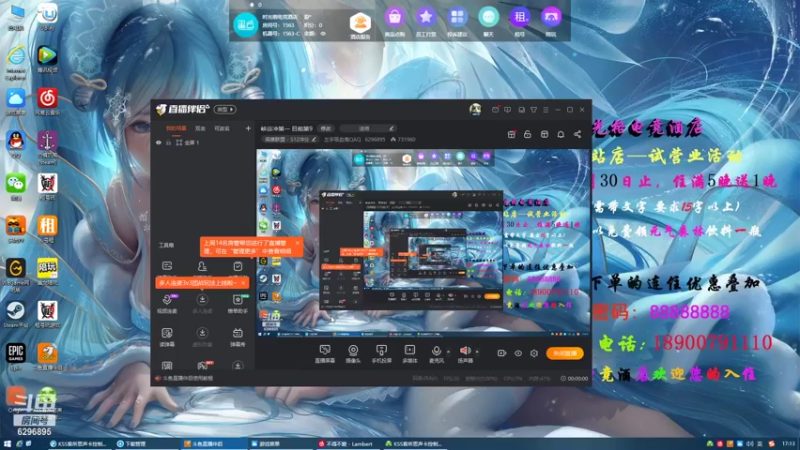This screenshot has width=800, height=450.
Task: Open 酒店服务 hotel service in top widget
Action: 360,26
